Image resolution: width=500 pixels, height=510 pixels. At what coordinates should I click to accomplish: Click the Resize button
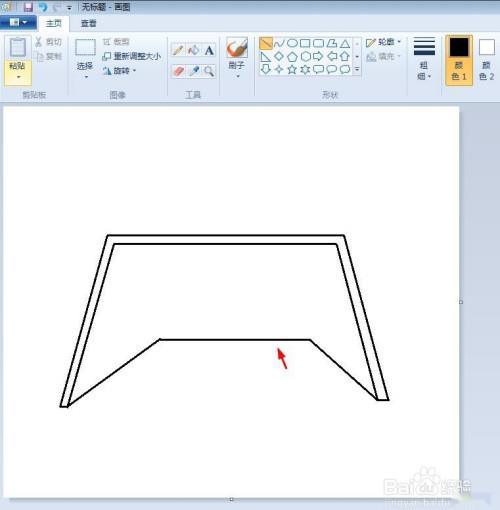[132, 56]
